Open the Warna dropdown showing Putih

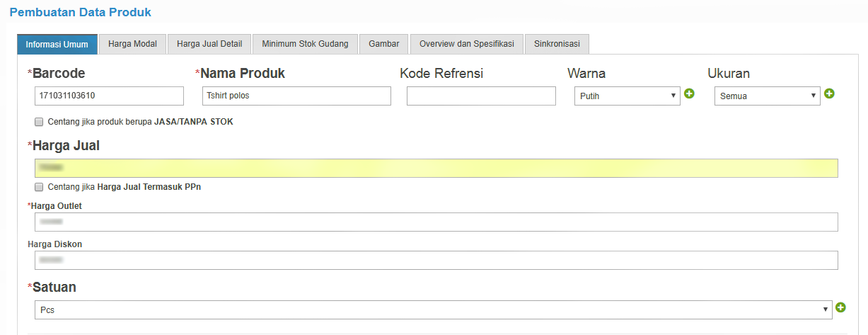pyautogui.click(x=627, y=96)
